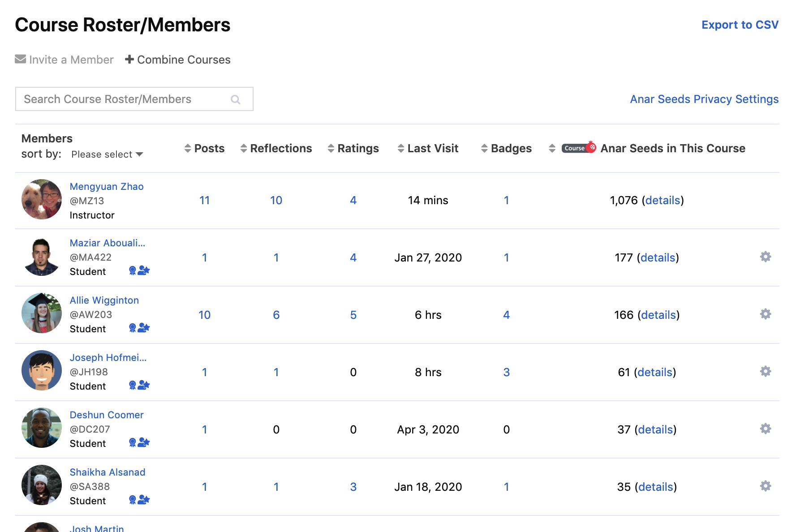Click user-star icon under Maziar Abouali
This screenshot has height=532, width=792.
(144, 270)
